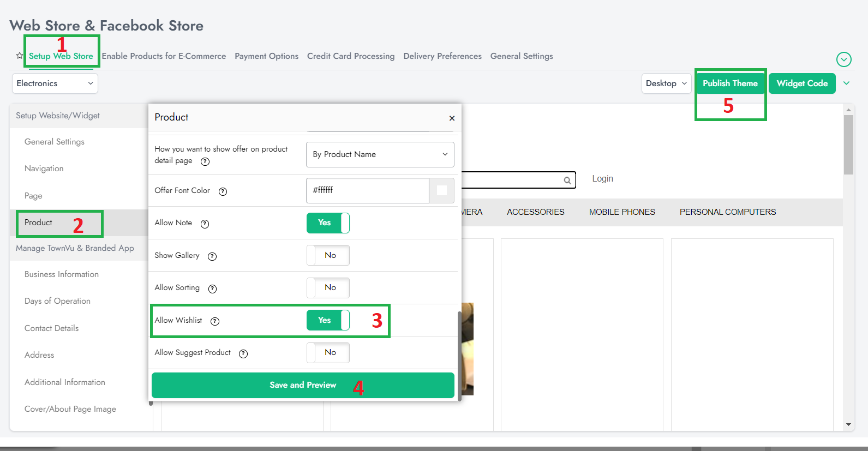This screenshot has height=451, width=868.
Task: Switch to the Payment Options tab
Action: point(266,56)
